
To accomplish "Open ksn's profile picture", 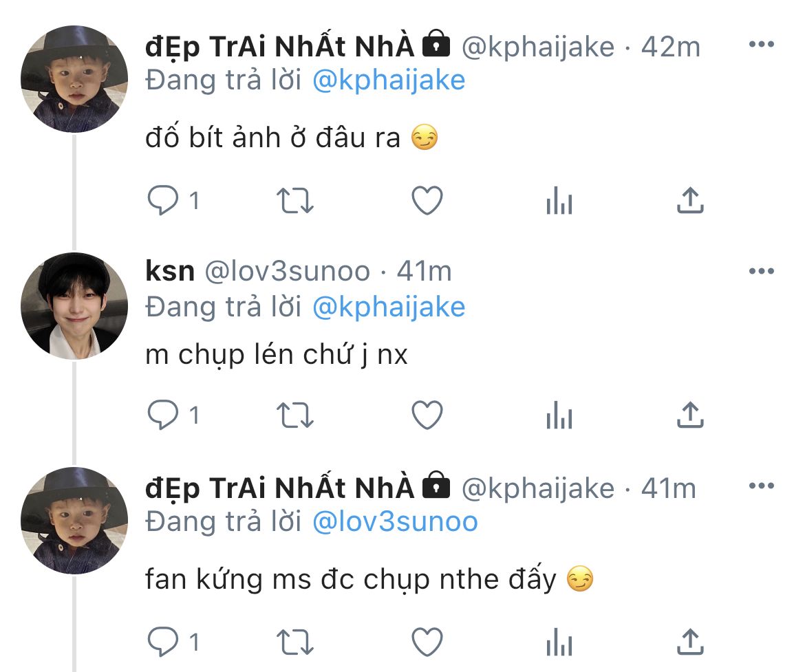I will [74, 306].
